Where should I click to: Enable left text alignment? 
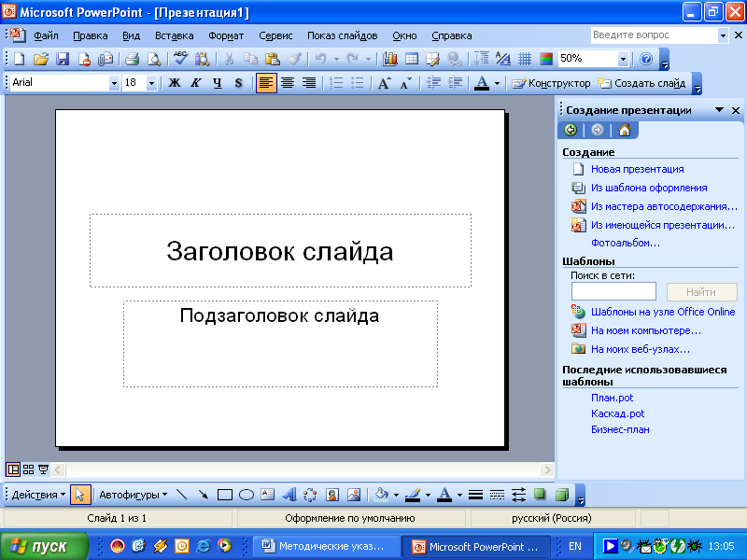coord(266,83)
